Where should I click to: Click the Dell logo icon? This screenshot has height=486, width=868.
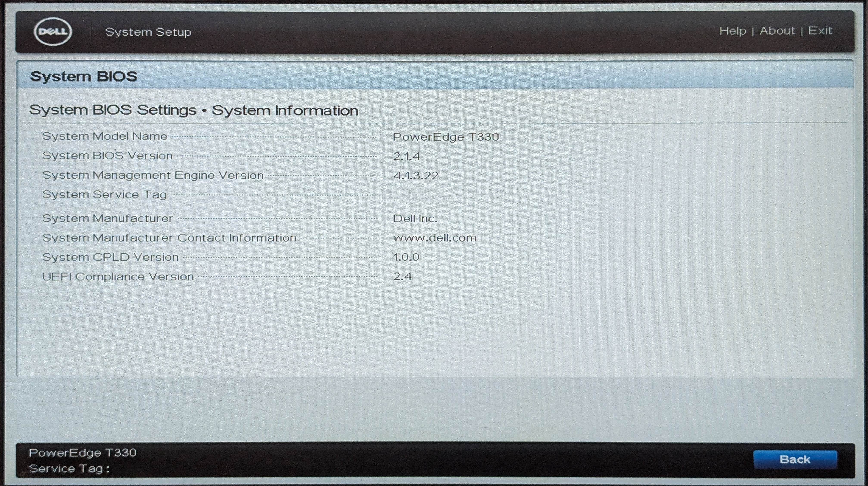pyautogui.click(x=53, y=32)
